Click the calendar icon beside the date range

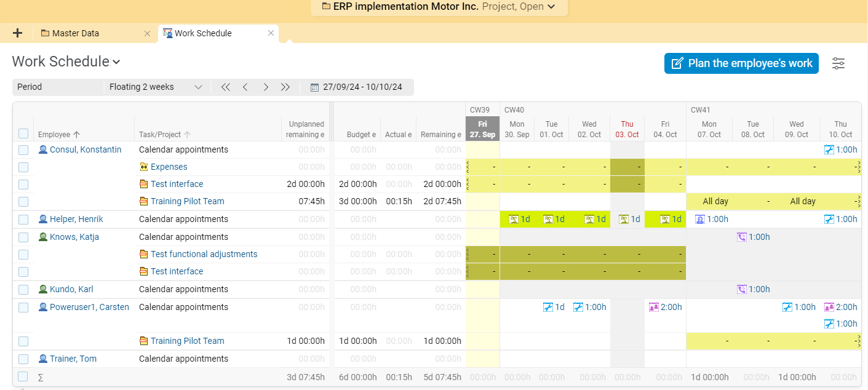click(316, 87)
